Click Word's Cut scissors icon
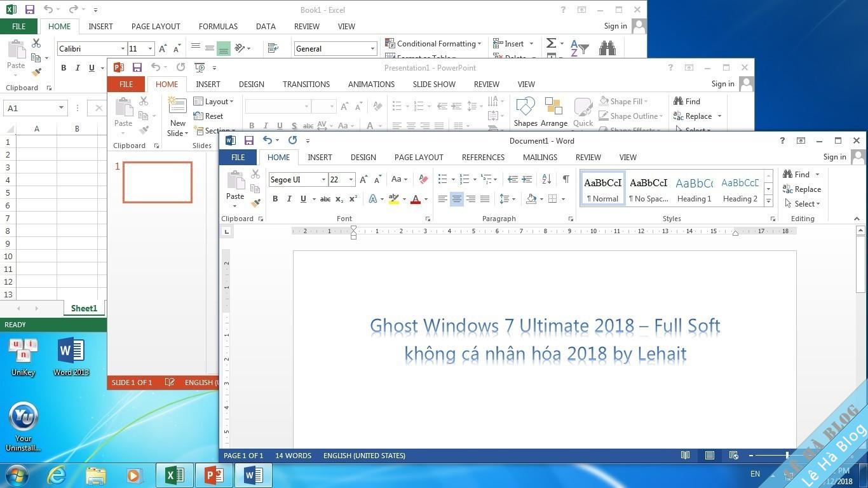Image resolution: width=868 pixels, height=488 pixels. coord(255,174)
